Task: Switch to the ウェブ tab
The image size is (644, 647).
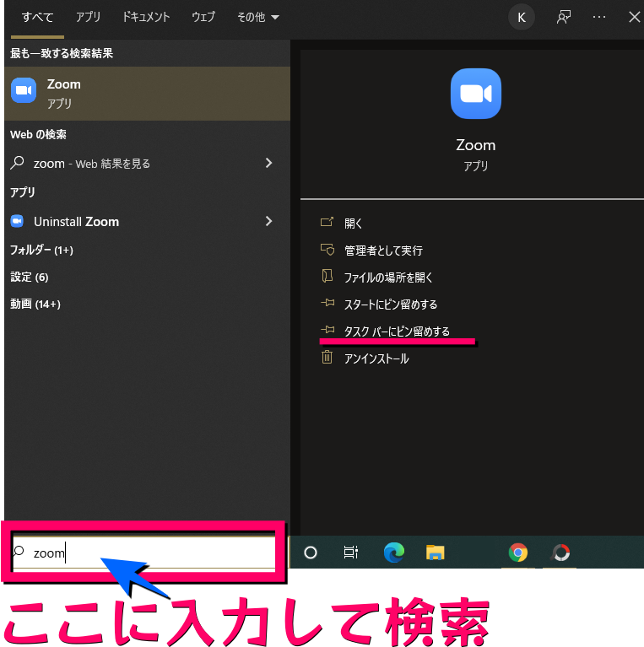Action: [x=203, y=18]
